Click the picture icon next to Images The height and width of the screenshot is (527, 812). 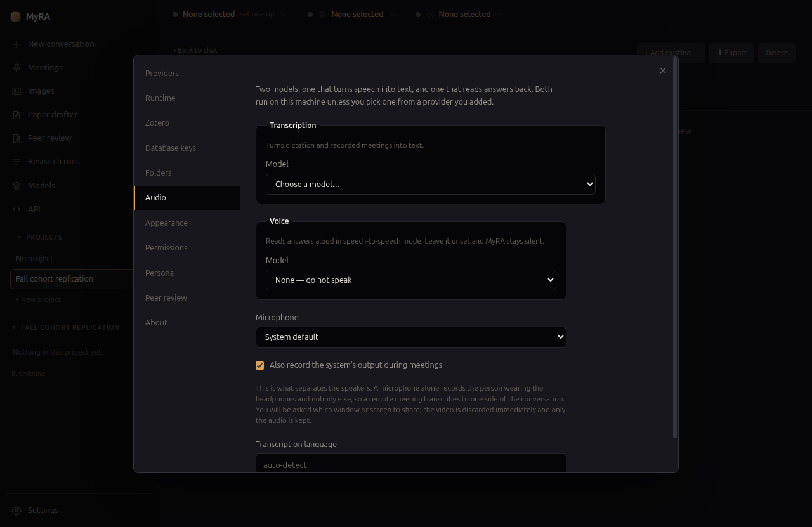(16, 91)
